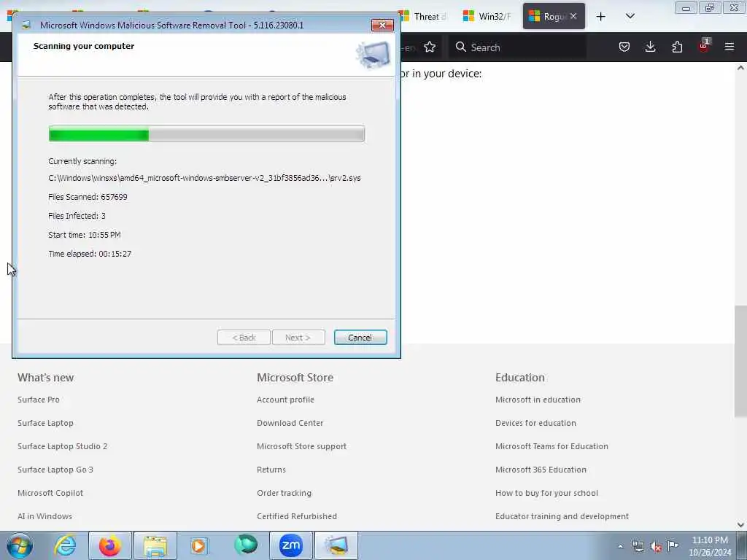This screenshot has height=560, width=747.
Task: Cancel the malicious software scan
Action: click(x=360, y=337)
